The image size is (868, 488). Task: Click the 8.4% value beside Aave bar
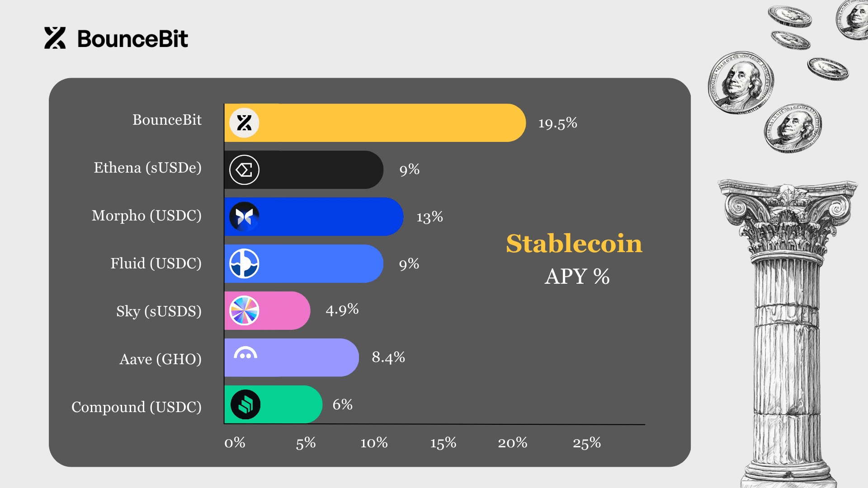click(388, 357)
